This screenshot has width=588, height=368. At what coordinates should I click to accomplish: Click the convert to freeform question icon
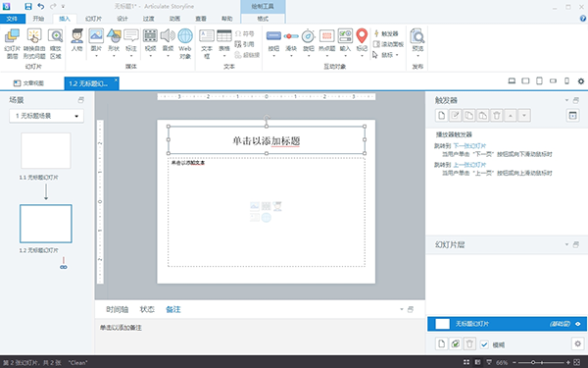click(x=34, y=35)
